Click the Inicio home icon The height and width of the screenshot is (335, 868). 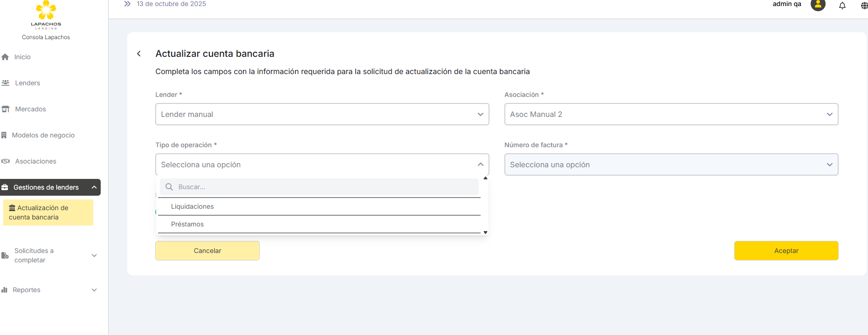(6, 57)
